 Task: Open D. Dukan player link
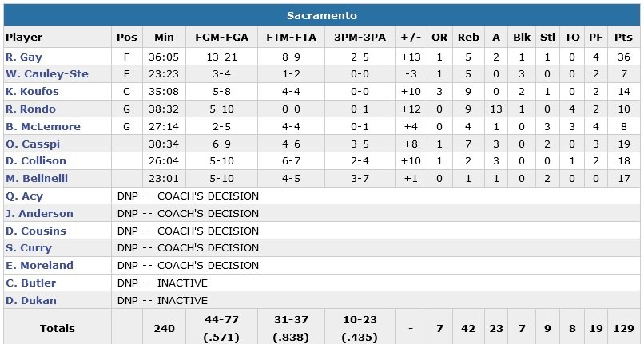pyautogui.click(x=30, y=300)
